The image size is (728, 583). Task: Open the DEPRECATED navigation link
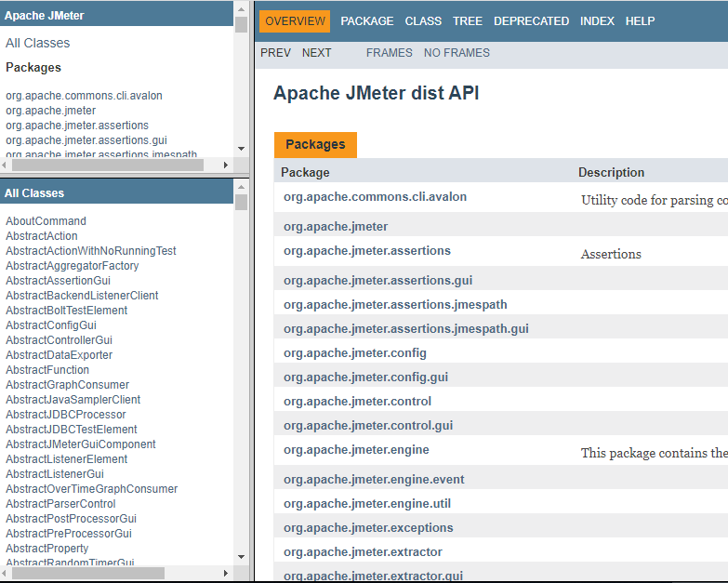531,20
